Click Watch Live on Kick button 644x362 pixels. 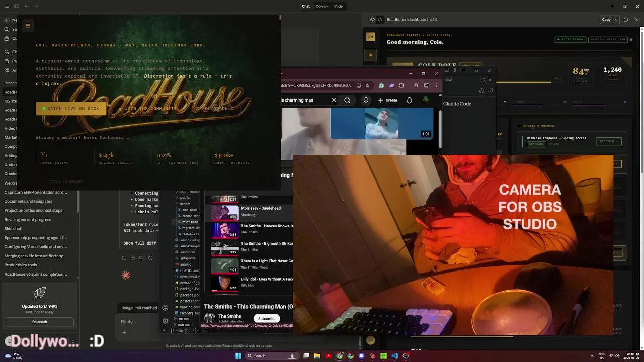click(71, 109)
